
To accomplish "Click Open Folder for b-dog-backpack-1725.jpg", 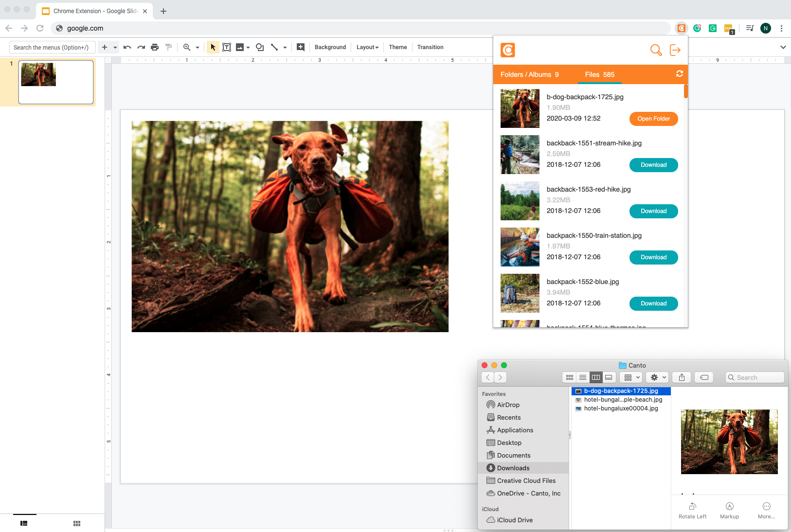I will coord(654,119).
